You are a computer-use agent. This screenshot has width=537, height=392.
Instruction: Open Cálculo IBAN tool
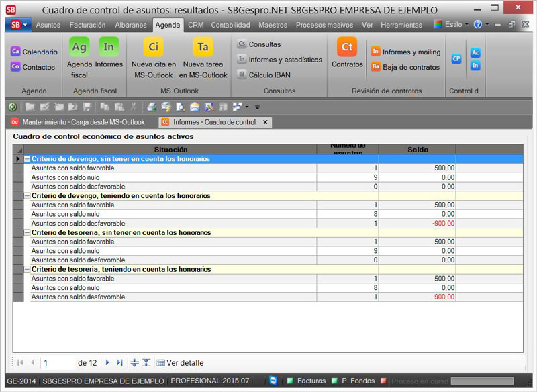pyautogui.click(x=263, y=75)
